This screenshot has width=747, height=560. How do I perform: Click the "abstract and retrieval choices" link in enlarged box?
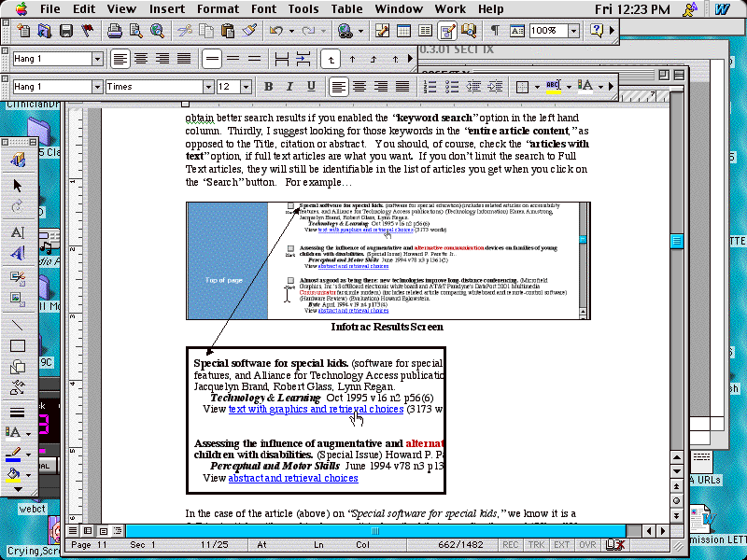293,478
